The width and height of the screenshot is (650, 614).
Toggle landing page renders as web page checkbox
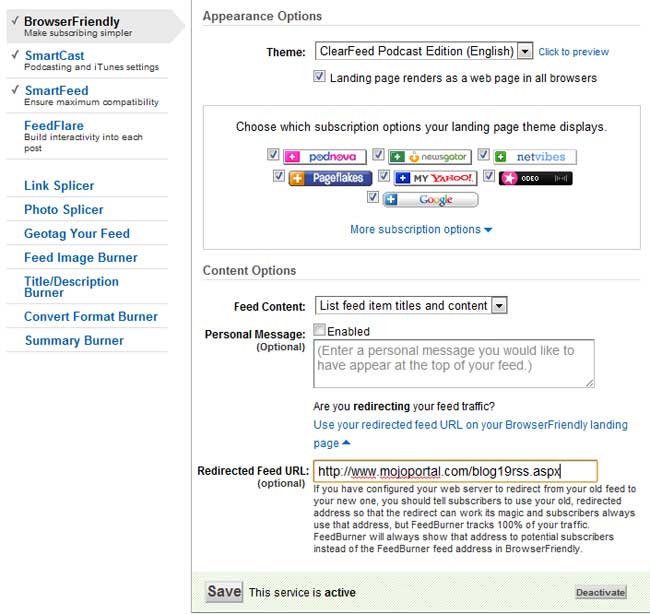(320, 77)
